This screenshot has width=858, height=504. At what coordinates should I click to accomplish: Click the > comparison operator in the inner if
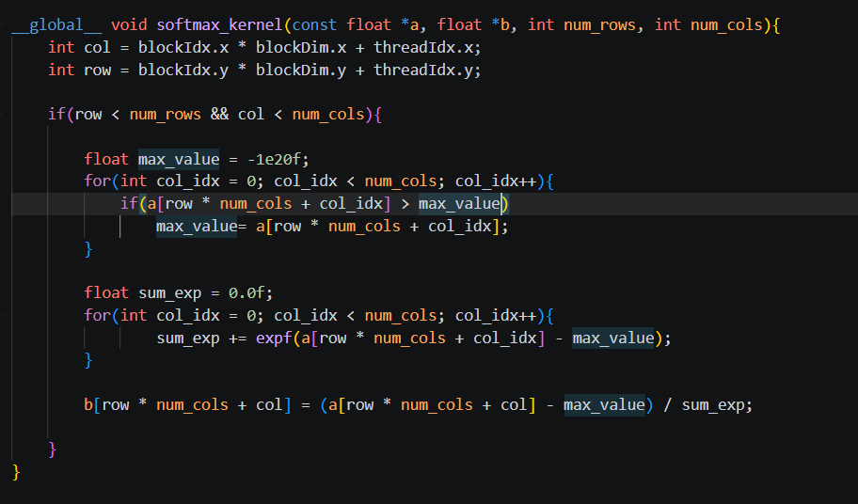405,204
